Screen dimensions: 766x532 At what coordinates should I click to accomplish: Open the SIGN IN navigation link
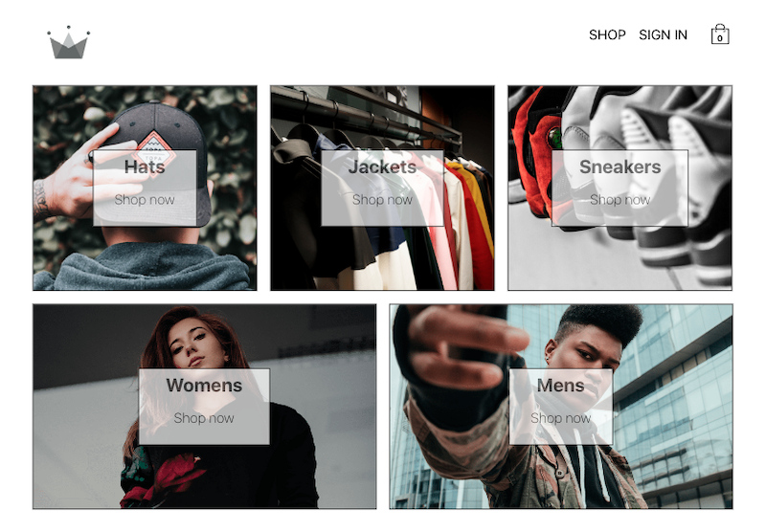point(663,34)
